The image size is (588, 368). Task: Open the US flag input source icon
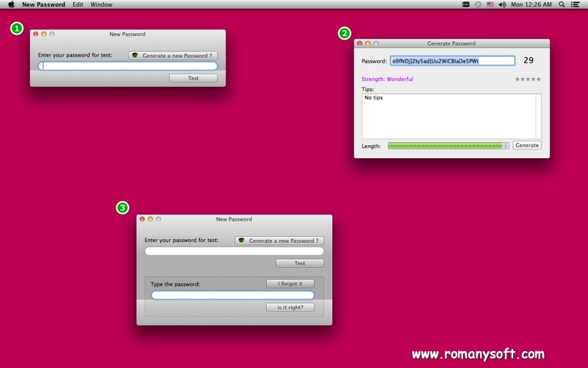[x=490, y=4]
